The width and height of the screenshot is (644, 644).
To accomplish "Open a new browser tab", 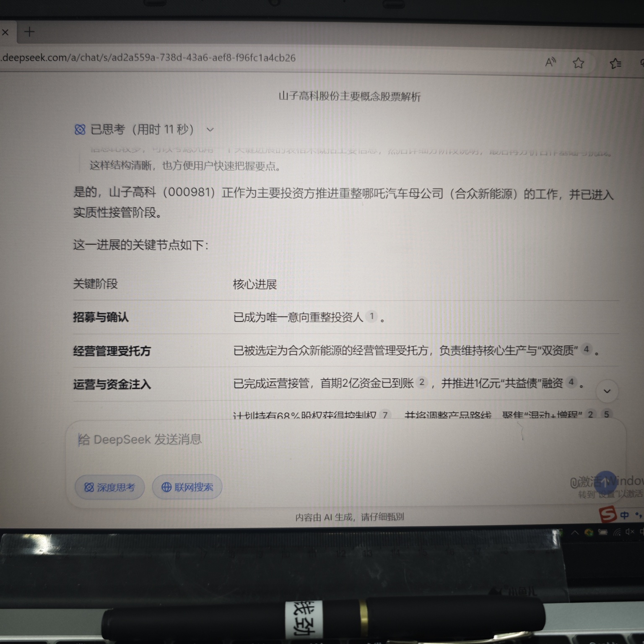I will click(29, 31).
